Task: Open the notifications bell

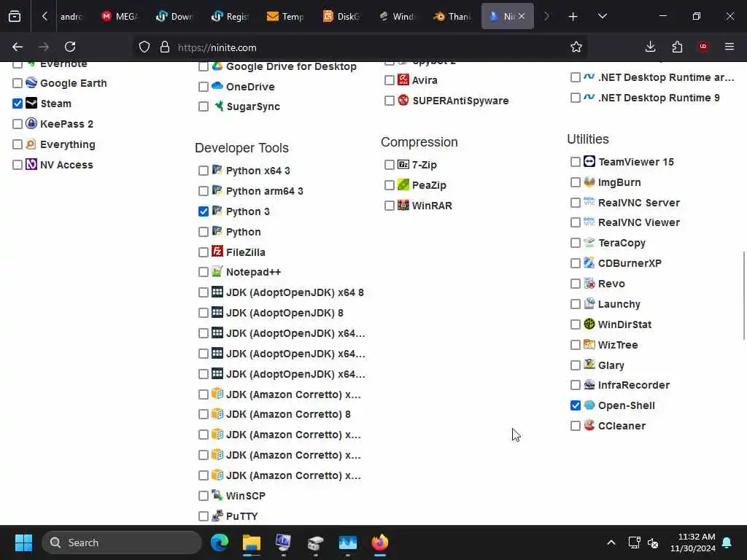Action: click(x=727, y=542)
